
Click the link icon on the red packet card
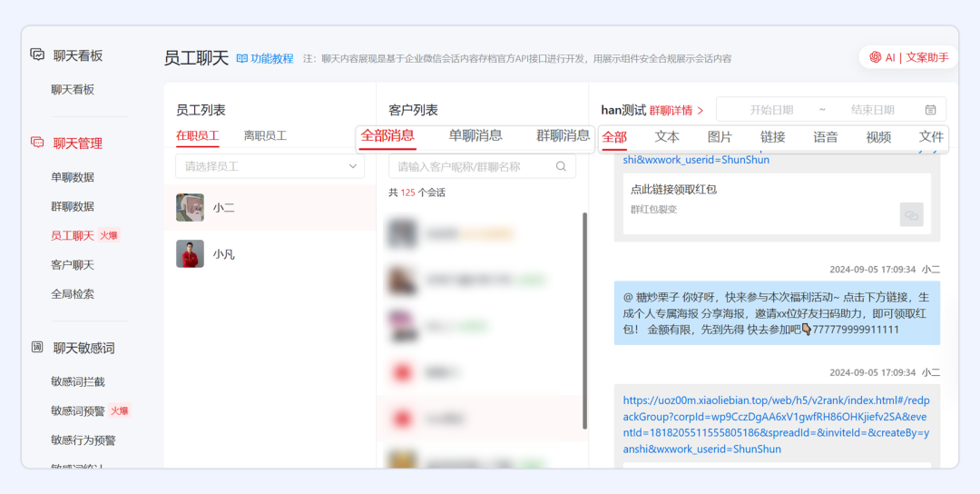pos(911,214)
